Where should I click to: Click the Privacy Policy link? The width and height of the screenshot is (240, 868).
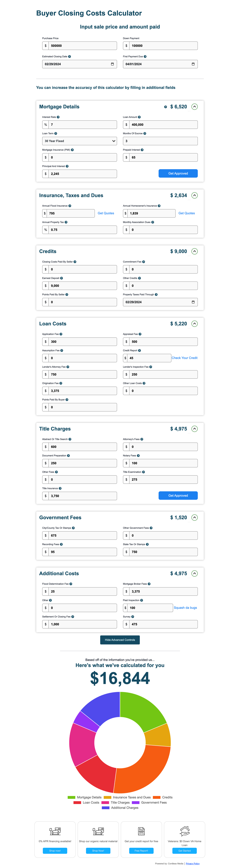192,864
